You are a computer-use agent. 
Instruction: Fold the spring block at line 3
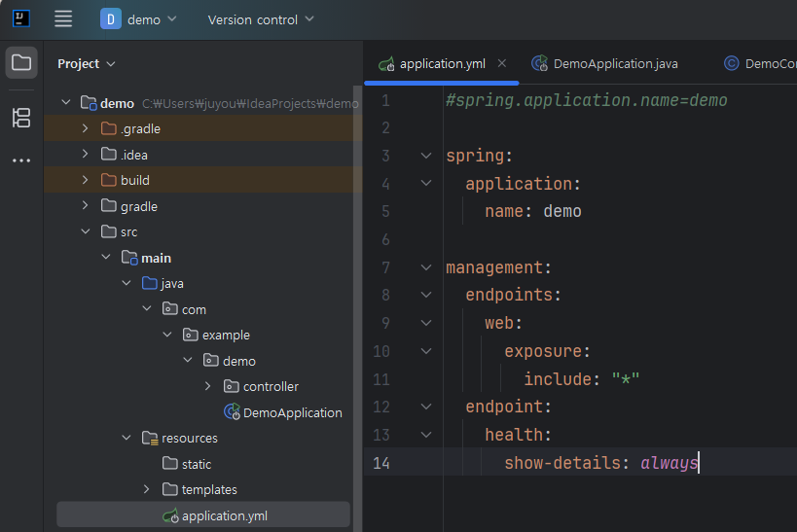click(426, 156)
